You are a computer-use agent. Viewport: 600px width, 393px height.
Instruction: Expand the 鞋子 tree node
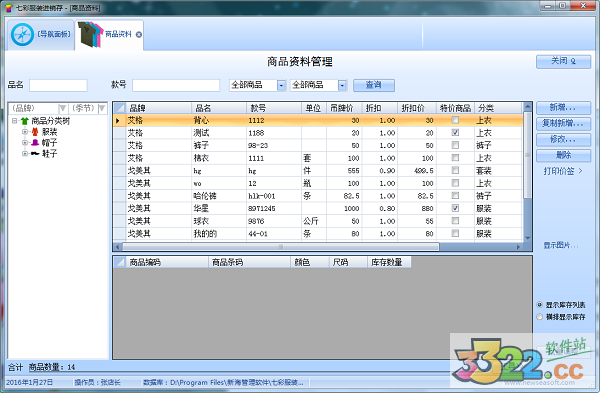[x=25, y=153]
